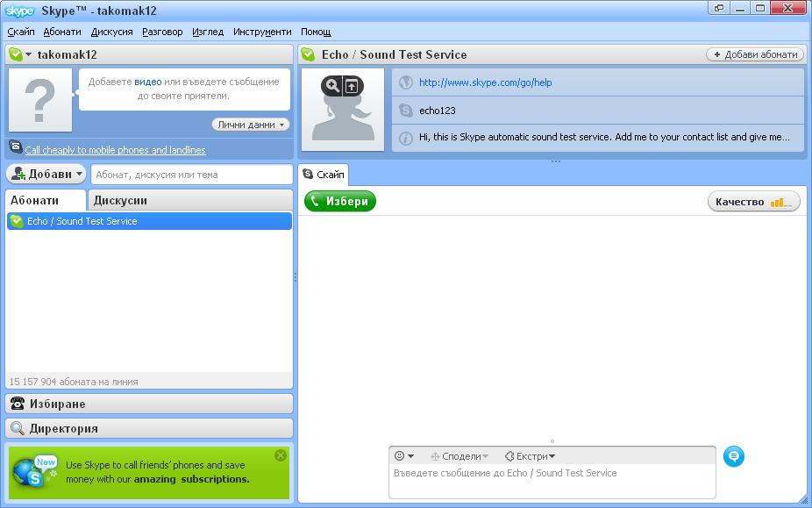This screenshot has width=812, height=508.
Task: Open the Екстри extras dropdown
Action: click(530, 456)
